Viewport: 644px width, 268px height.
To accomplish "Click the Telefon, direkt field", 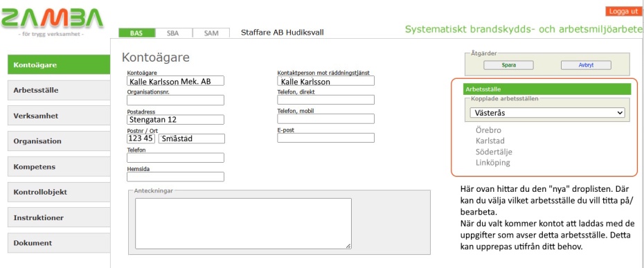I will (325, 100).
